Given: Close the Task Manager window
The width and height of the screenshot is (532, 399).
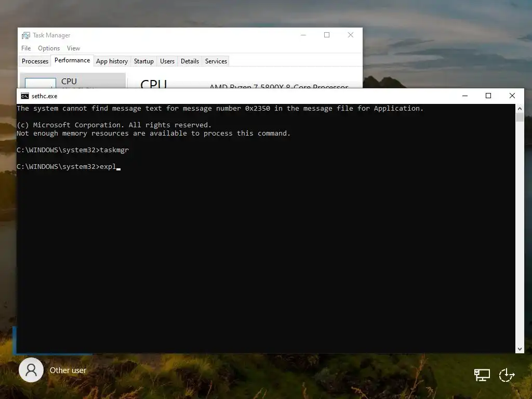Looking at the screenshot, I should tap(351, 35).
